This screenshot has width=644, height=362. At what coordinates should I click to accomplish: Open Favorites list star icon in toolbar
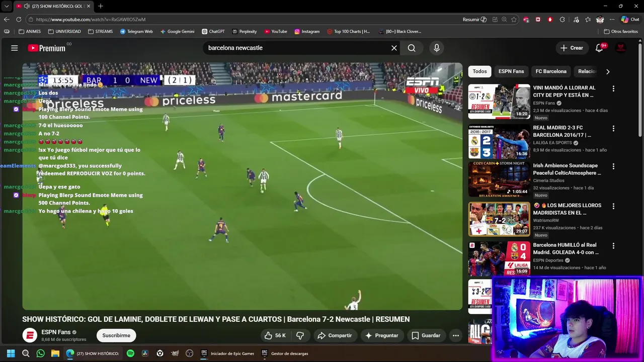pos(588,20)
